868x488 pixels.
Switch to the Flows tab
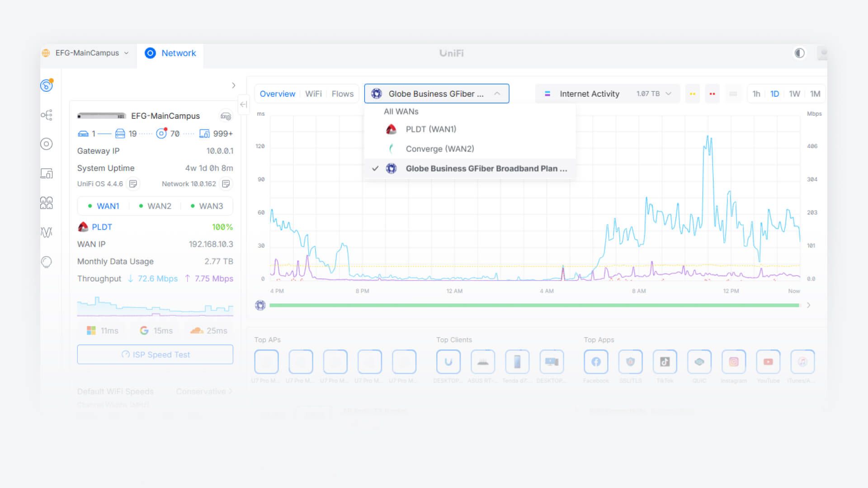tap(342, 94)
